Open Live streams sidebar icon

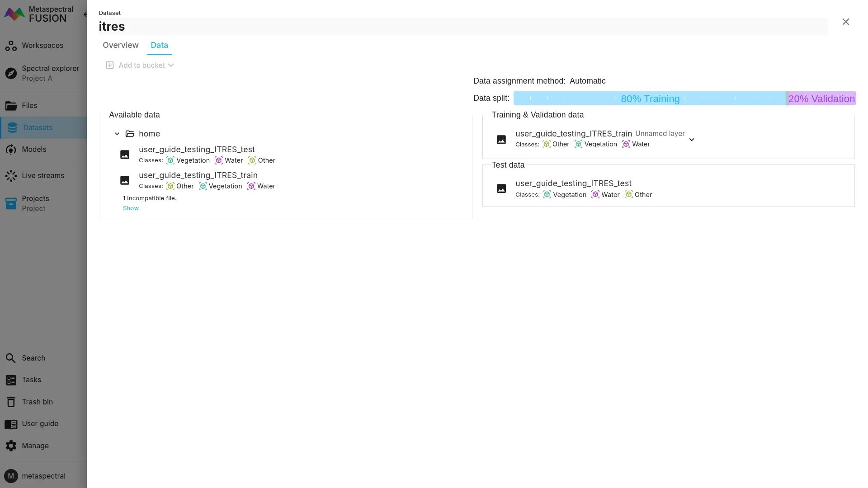pos(11,176)
